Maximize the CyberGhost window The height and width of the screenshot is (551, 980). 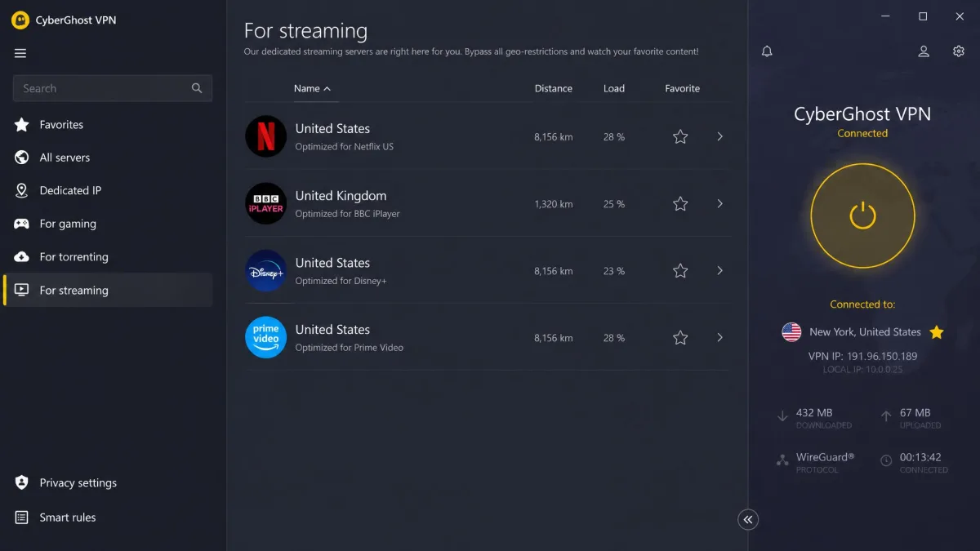(923, 16)
